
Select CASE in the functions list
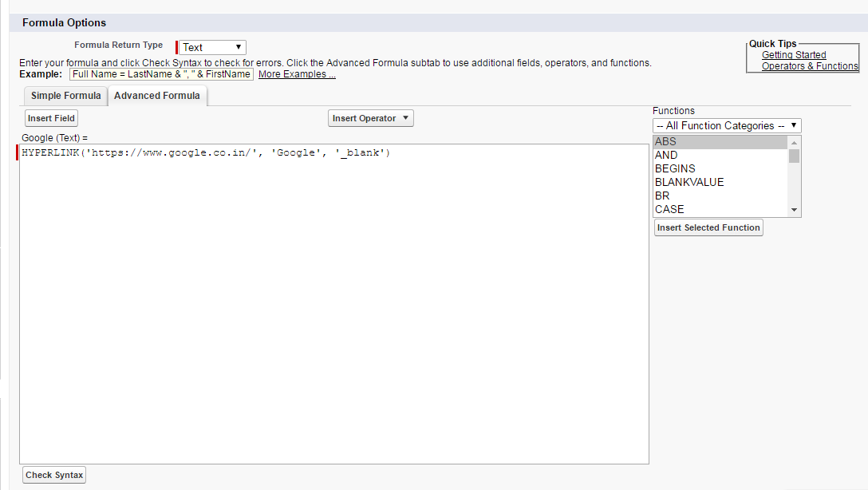[x=720, y=209]
